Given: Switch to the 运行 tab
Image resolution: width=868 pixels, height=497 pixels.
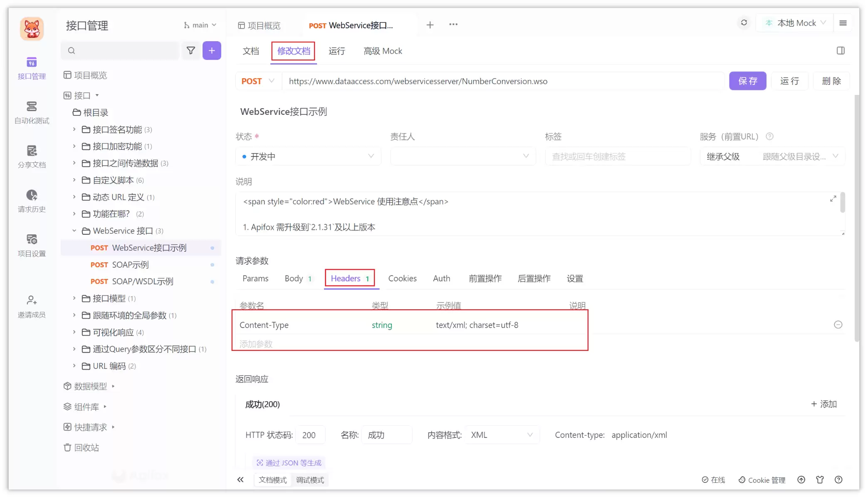Looking at the screenshot, I should [x=337, y=51].
